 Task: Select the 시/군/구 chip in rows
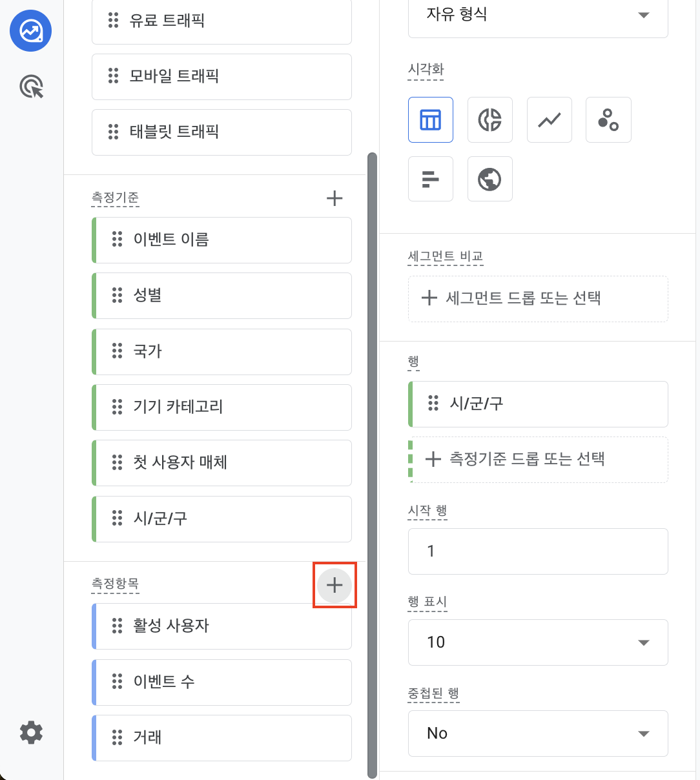(x=538, y=404)
